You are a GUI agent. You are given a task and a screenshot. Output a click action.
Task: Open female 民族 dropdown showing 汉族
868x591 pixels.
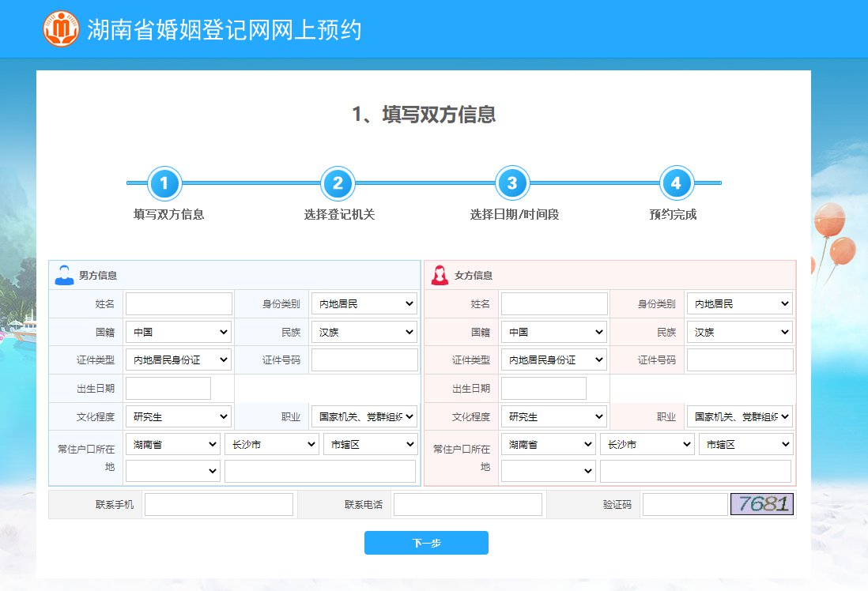739,333
